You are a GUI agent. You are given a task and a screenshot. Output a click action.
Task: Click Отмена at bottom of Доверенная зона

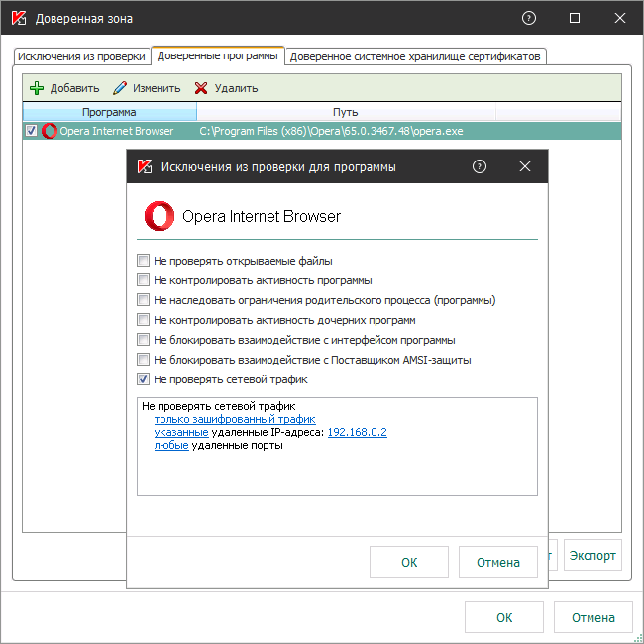(x=593, y=617)
